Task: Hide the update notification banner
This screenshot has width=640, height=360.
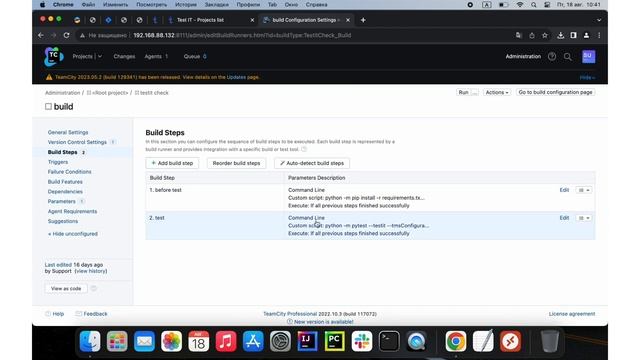Action: [x=587, y=78]
